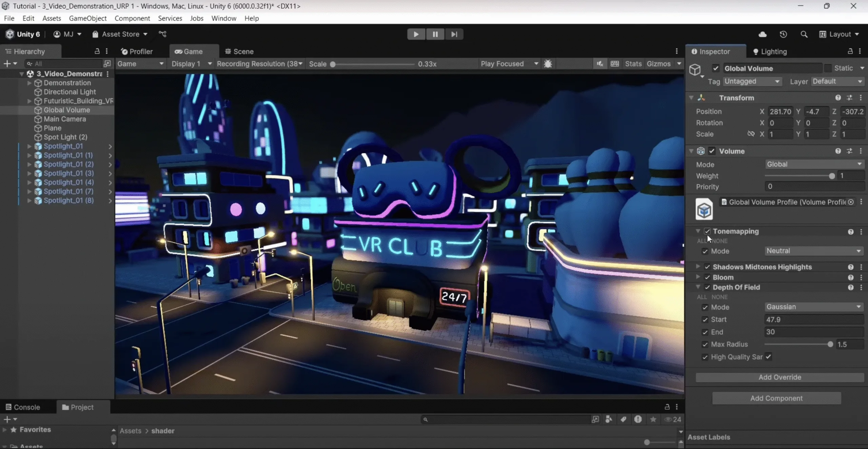The width and height of the screenshot is (868, 449).
Task: Open the Undo History icon
Action: coord(783,34)
